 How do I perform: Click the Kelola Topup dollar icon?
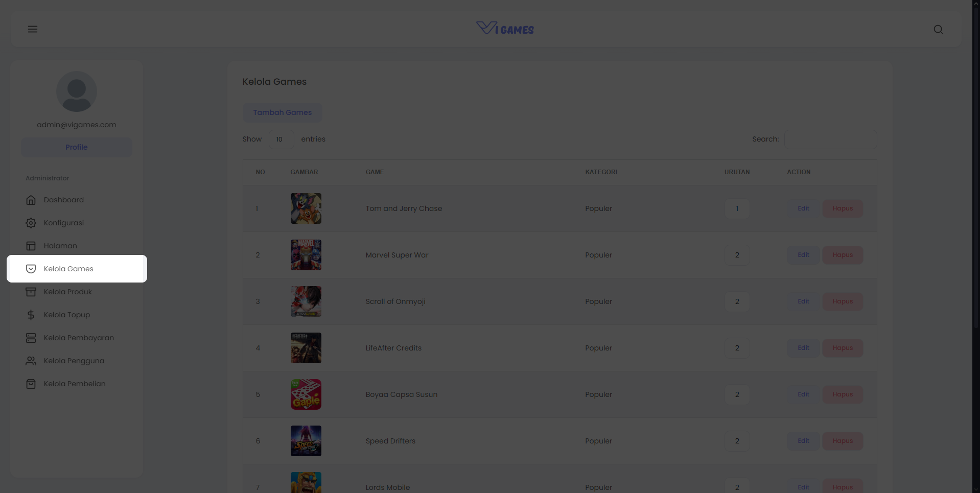31,315
